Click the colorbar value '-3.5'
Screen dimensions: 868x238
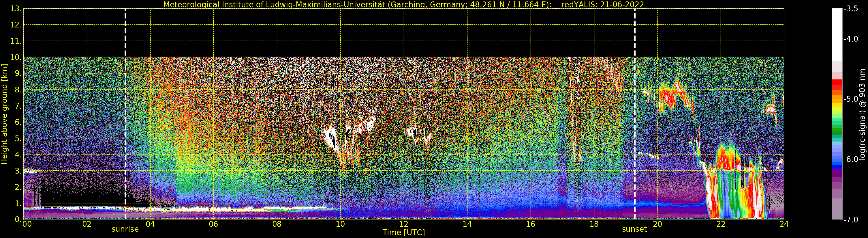851,9
